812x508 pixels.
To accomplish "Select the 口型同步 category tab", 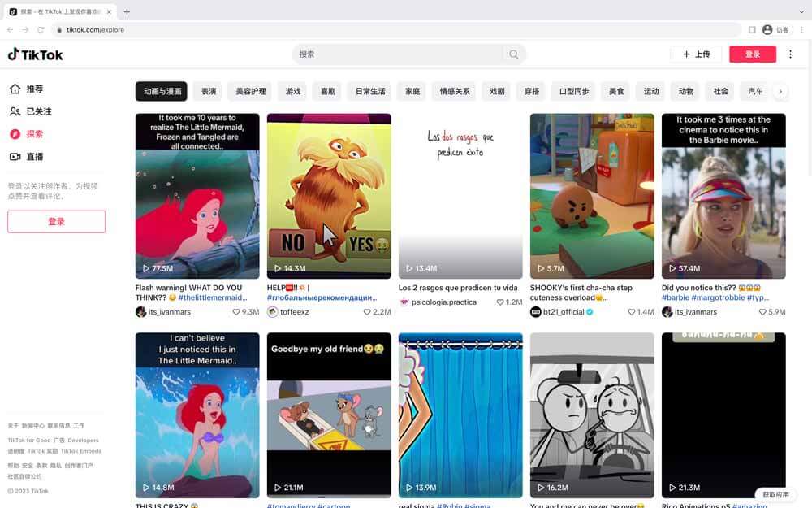I will tap(574, 91).
